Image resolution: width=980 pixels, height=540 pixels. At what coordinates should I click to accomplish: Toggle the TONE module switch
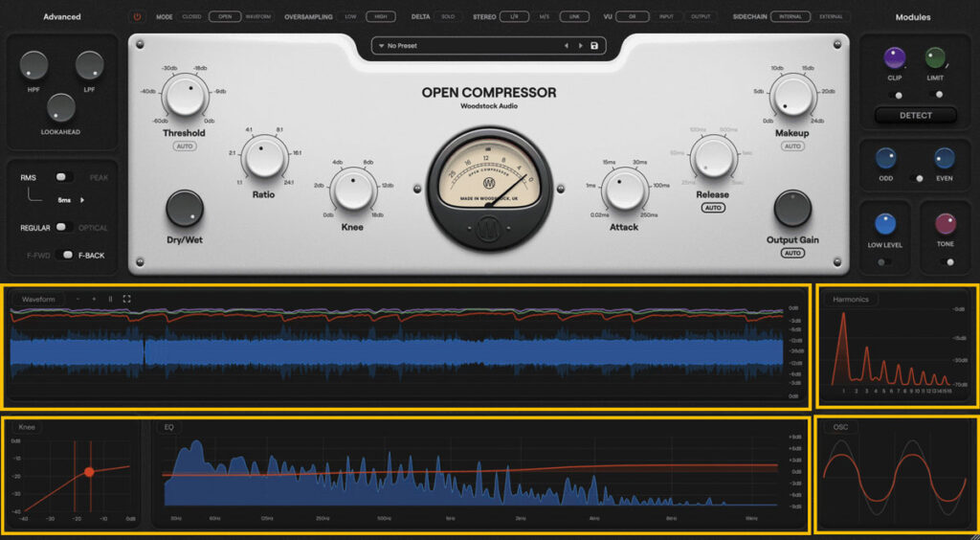pyautogui.click(x=947, y=262)
